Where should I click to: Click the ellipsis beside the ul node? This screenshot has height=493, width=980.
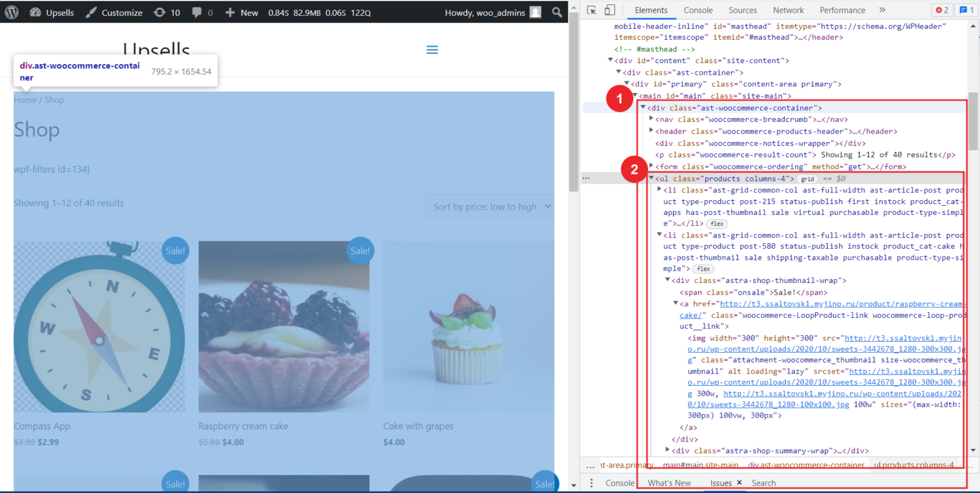[586, 178]
